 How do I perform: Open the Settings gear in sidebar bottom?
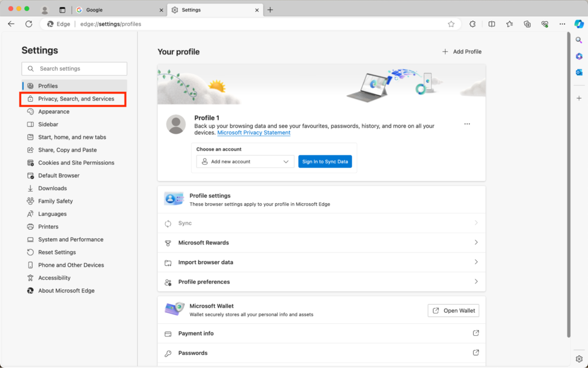pos(579,358)
